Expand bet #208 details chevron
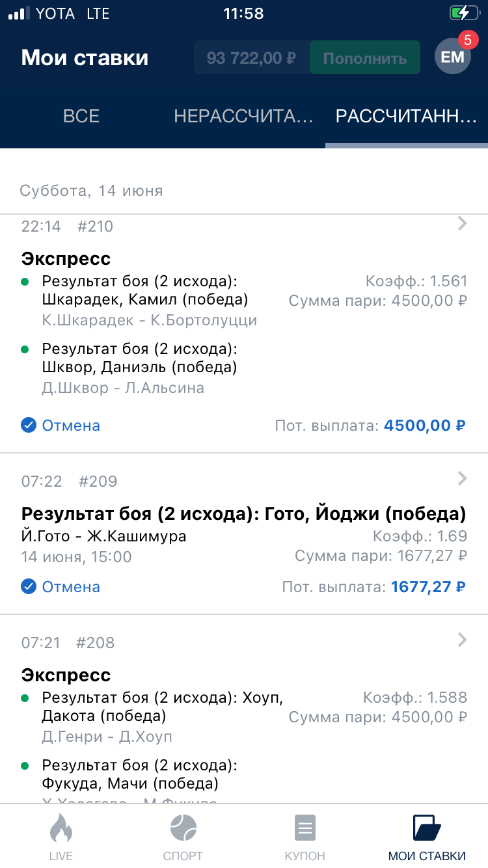 462,640
